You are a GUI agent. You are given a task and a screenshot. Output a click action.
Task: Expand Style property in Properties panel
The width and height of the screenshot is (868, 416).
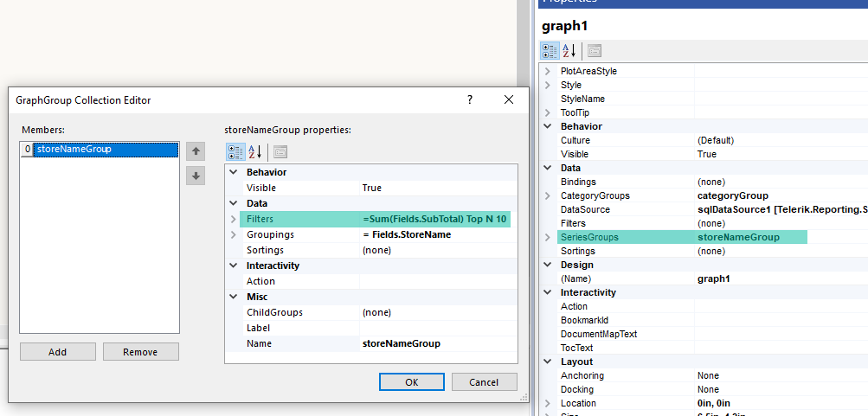point(548,86)
